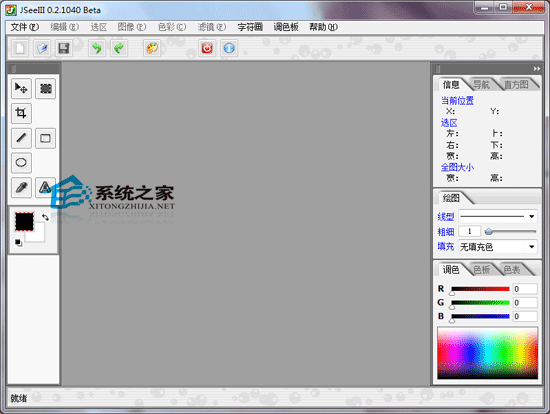550x414 pixels.
Task: Select the Rectangle shape tool
Action: point(45,138)
